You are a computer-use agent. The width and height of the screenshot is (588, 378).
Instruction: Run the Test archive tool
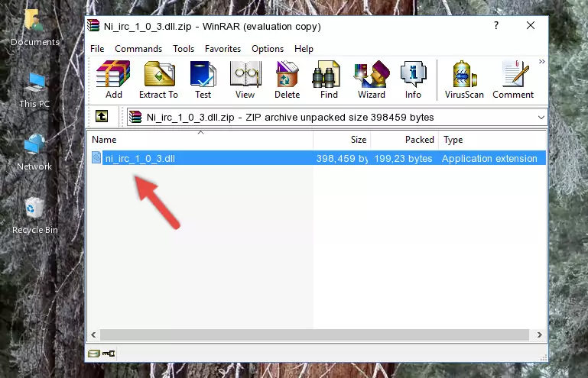pyautogui.click(x=203, y=79)
